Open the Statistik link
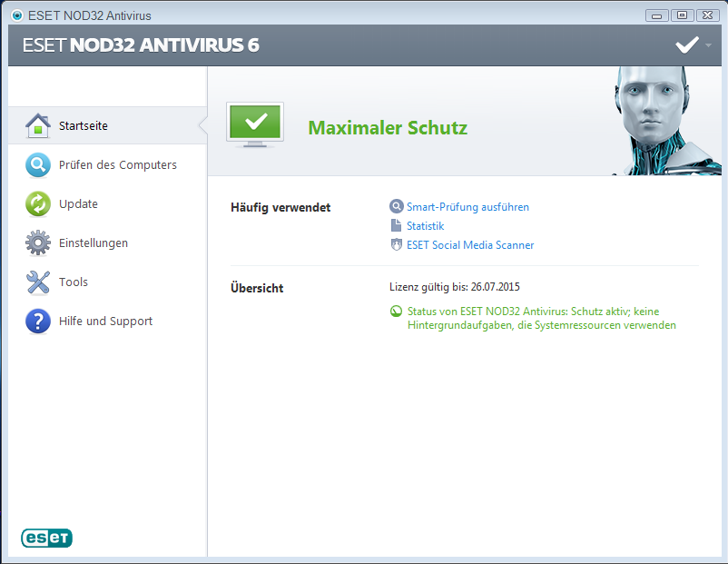728x564 pixels. tap(426, 226)
